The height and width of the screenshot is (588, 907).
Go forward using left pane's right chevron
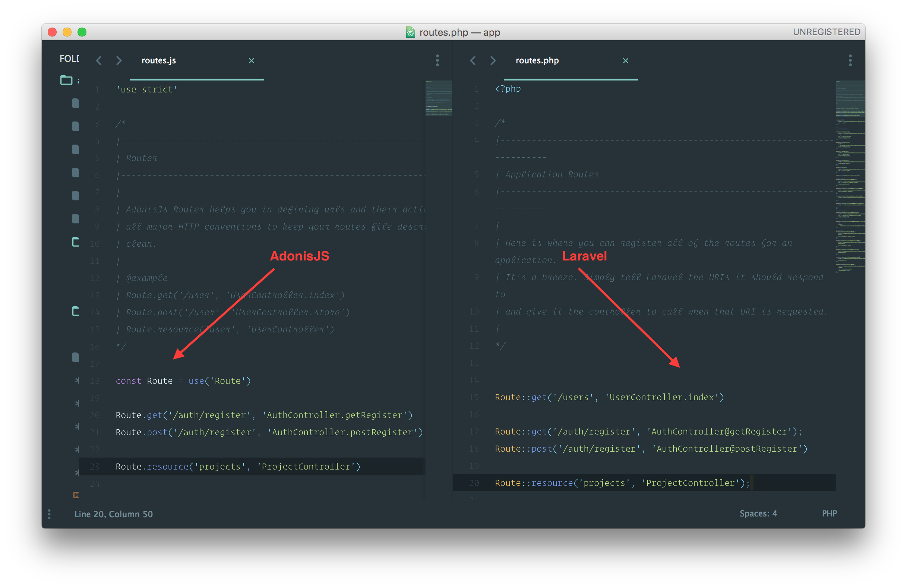click(x=119, y=61)
